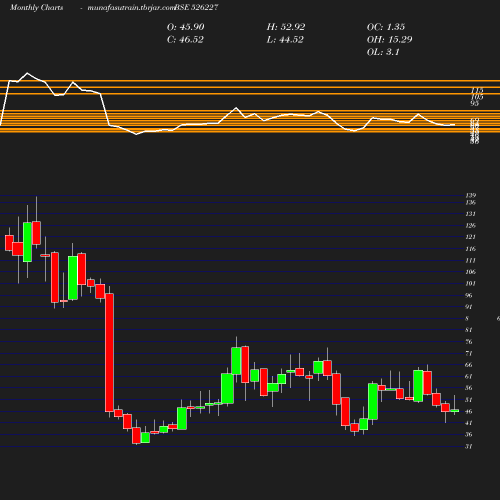Click the 121 price axis label
The width and height of the screenshot is (500, 500).
click(471, 237)
